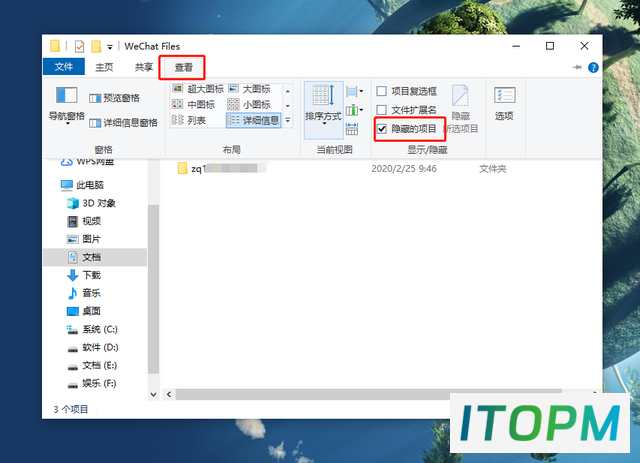This screenshot has width=640, height=463.
Task: Open the quick access toolbar dropdown
Action: (110, 47)
